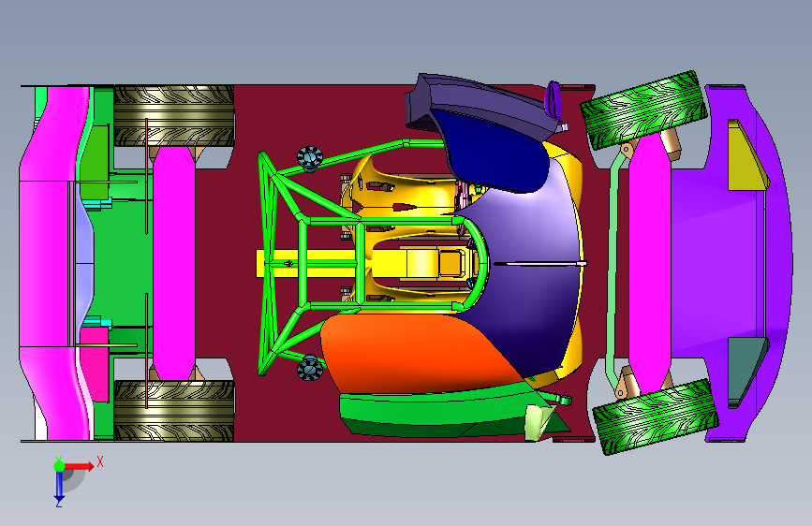Click the green Y axis dot on the triad

click(x=60, y=466)
